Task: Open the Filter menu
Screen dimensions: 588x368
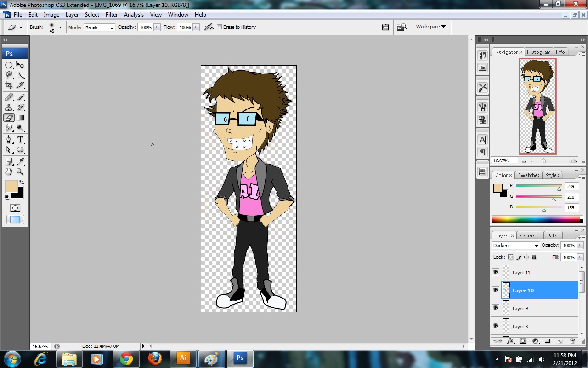Action: click(x=112, y=15)
